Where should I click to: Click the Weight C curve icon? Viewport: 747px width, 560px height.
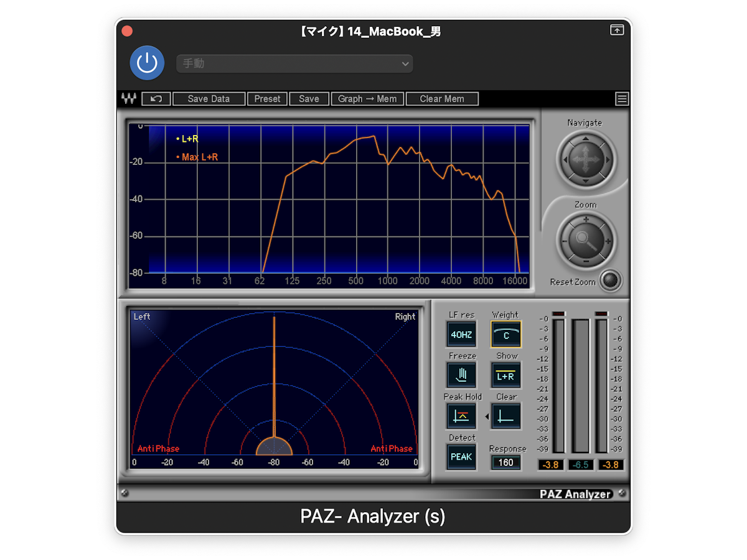(x=506, y=334)
